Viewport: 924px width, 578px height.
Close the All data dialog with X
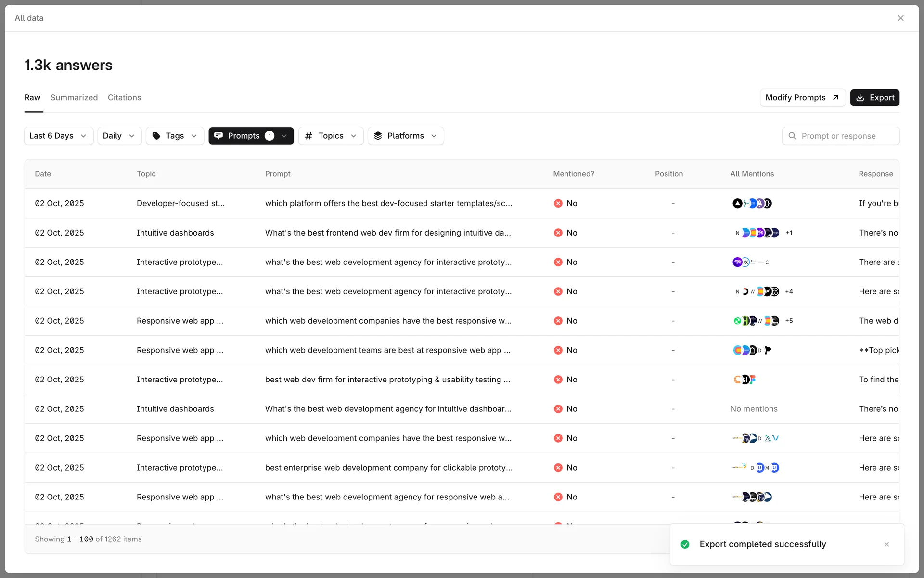(x=900, y=18)
